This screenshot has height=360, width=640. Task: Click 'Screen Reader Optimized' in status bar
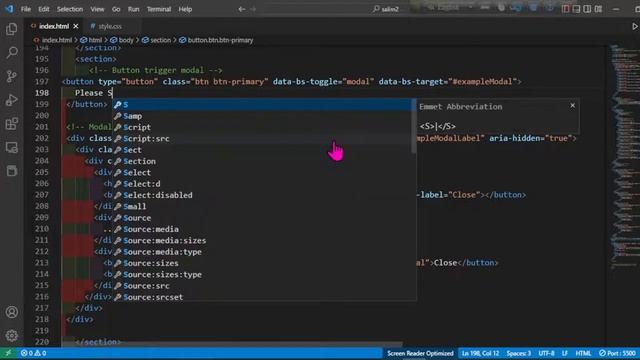point(420,353)
